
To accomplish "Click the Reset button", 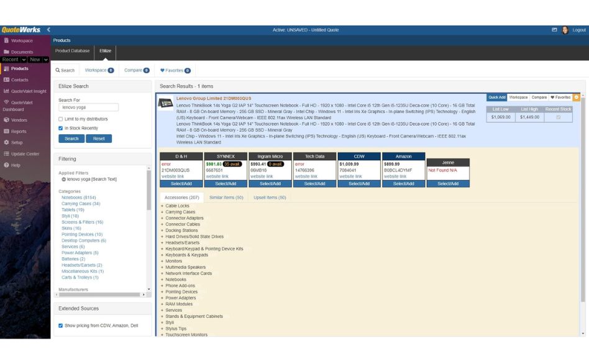I will (x=99, y=139).
